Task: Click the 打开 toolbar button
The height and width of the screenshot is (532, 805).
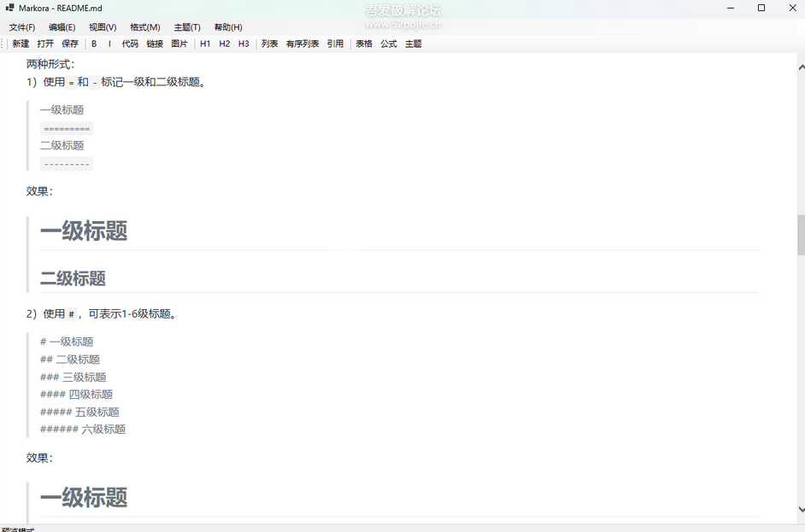Action: pos(45,44)
